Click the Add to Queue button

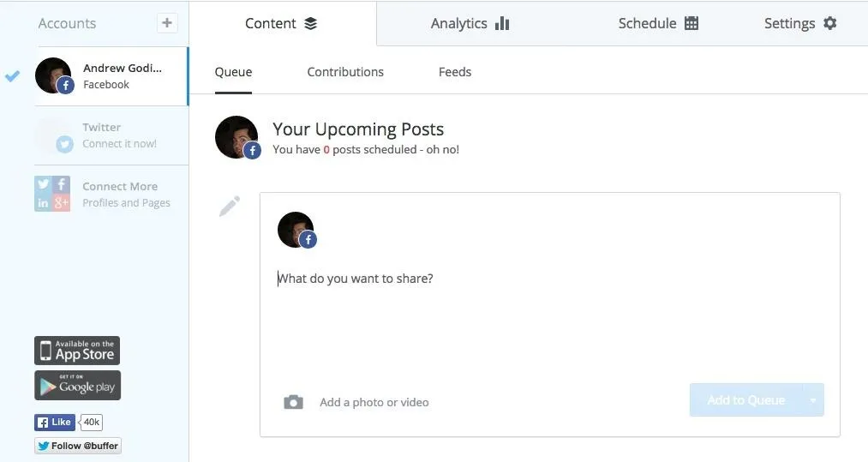pos(746,400)
